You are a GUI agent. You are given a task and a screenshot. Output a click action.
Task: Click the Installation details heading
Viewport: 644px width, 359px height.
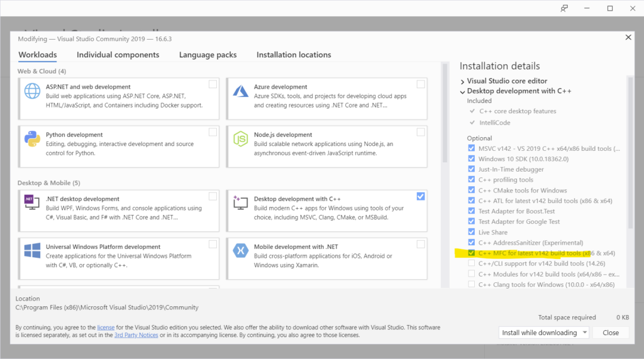(x=499, y=66)
